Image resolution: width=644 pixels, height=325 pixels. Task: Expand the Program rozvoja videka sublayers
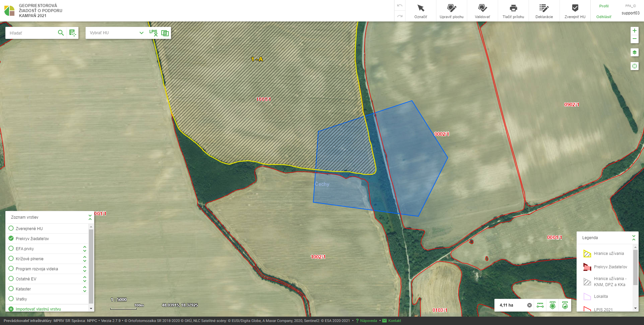coord(85,269)
